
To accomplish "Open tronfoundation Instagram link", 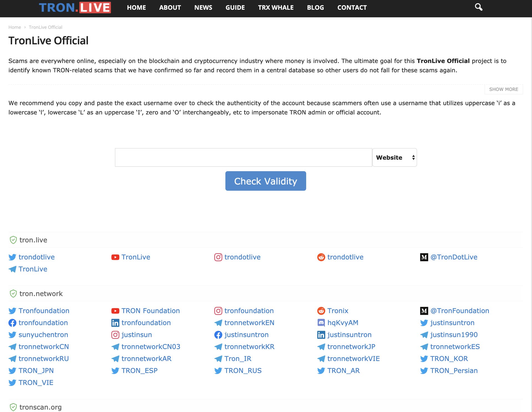I will (x=249, y=311).
